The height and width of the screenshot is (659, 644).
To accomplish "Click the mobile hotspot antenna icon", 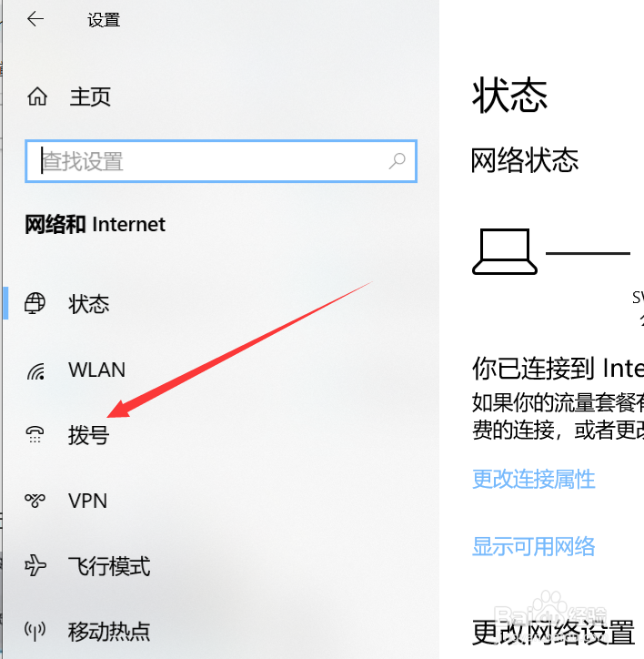I will click(x=35, y=631).
